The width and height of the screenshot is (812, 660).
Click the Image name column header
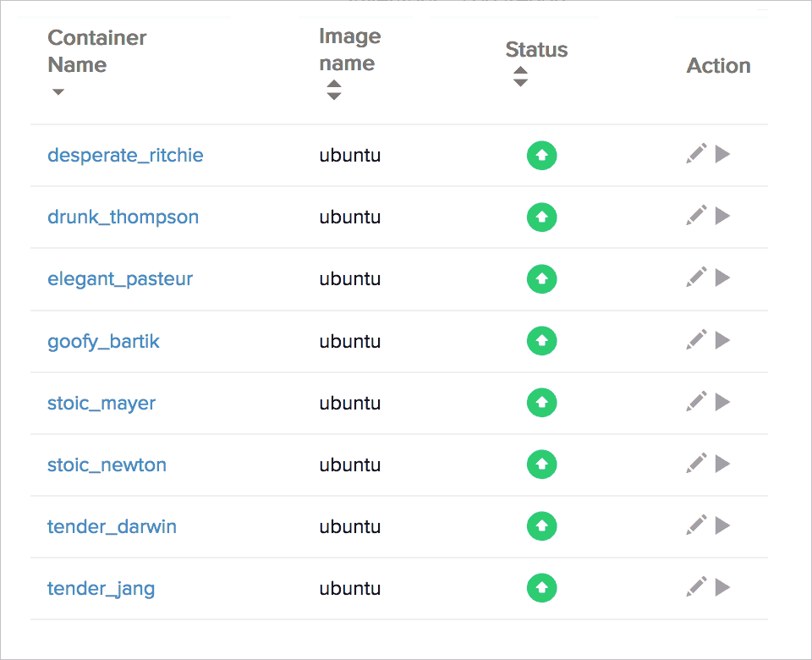(x=350, y=50)
